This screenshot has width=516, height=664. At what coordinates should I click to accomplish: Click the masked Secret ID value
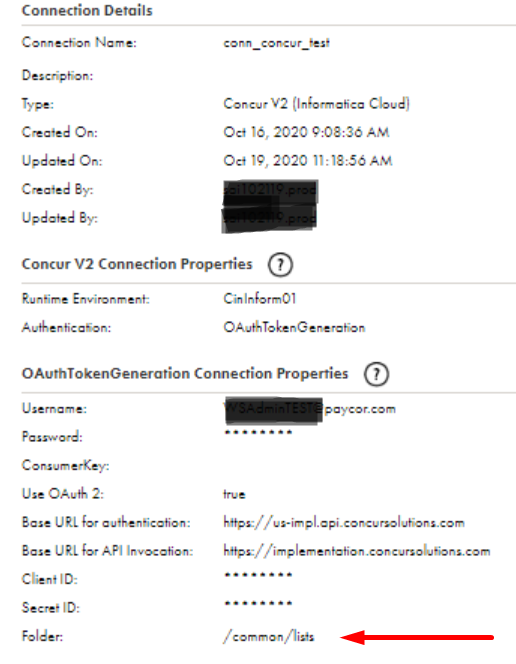click(258, 603)
